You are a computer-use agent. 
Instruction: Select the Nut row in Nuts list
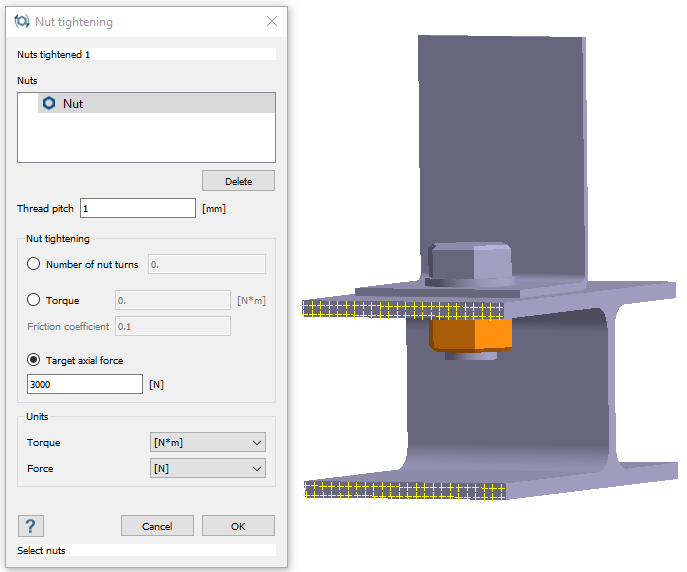(156, 103)
